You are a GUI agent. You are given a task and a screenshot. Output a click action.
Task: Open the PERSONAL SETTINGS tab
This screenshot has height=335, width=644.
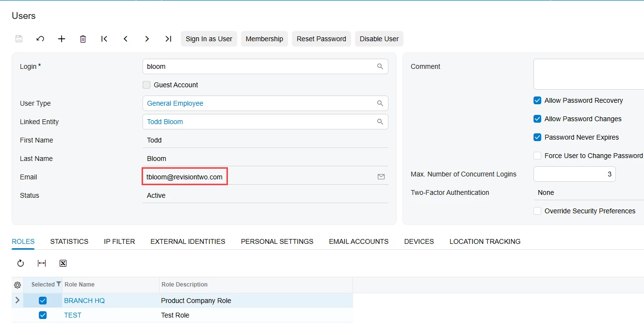tap(277, 241)
